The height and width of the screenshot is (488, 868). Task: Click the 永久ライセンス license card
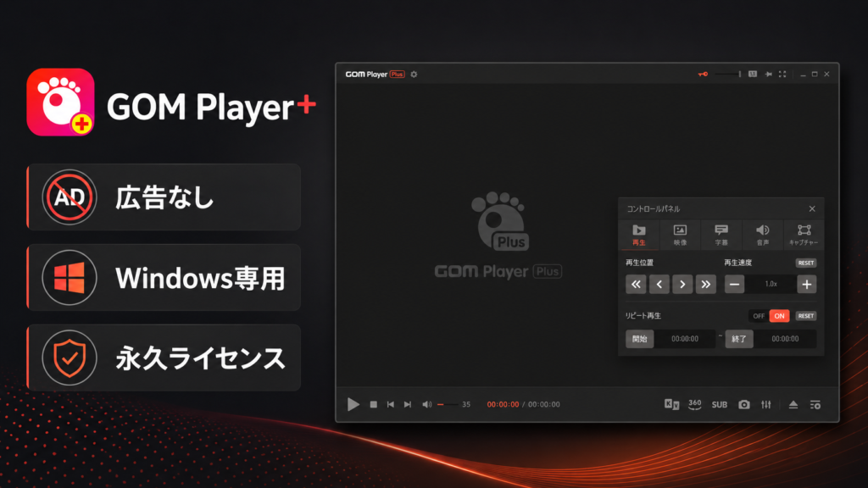pos(164,358)
